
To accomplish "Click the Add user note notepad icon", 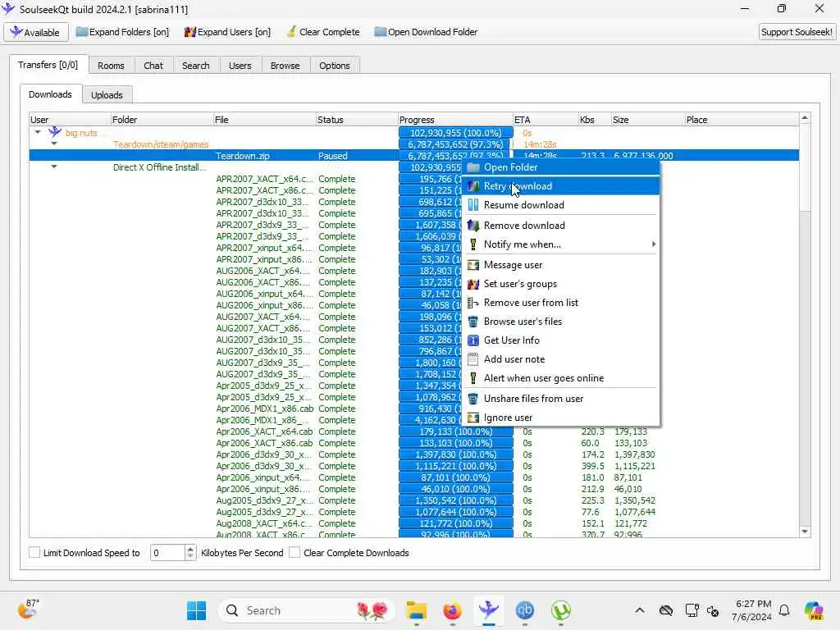I will 473,359.
